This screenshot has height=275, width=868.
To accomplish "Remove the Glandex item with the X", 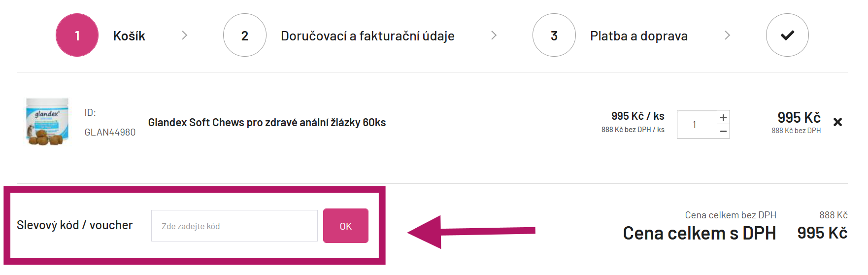I will tap(837, 122).
